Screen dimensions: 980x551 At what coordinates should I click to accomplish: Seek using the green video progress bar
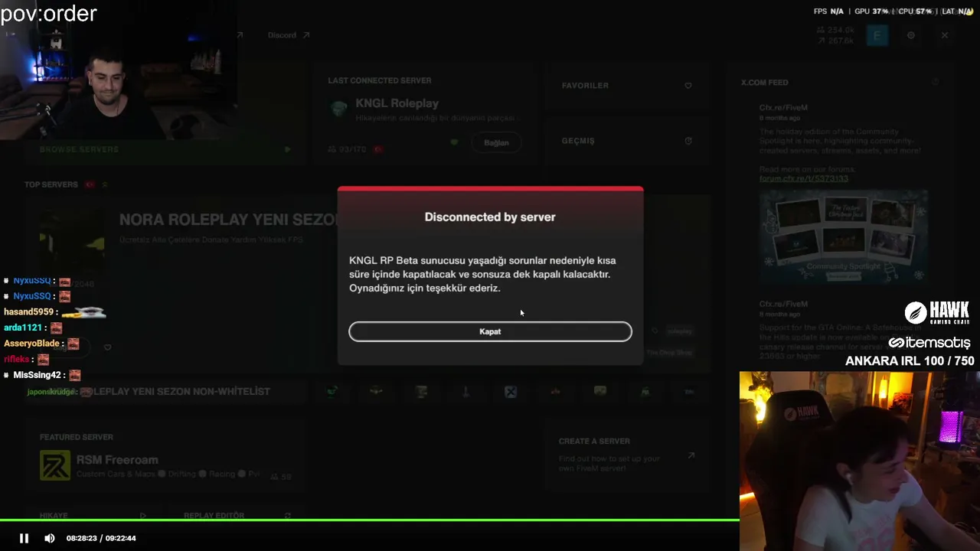pos(370,520)
